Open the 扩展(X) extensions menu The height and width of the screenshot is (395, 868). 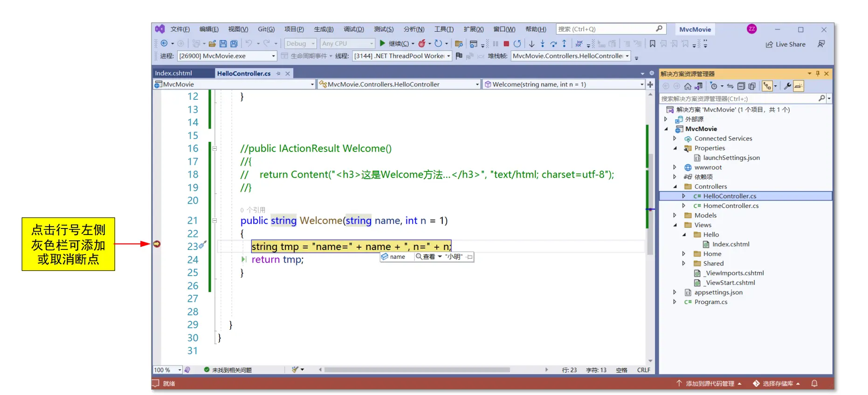[474, 29]
